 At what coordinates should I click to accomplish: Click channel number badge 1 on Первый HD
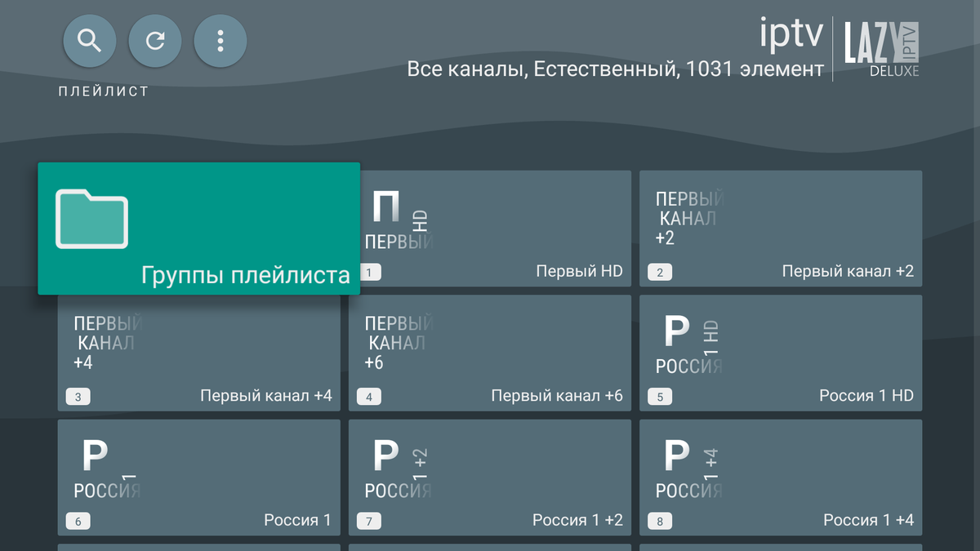[370, 272]
